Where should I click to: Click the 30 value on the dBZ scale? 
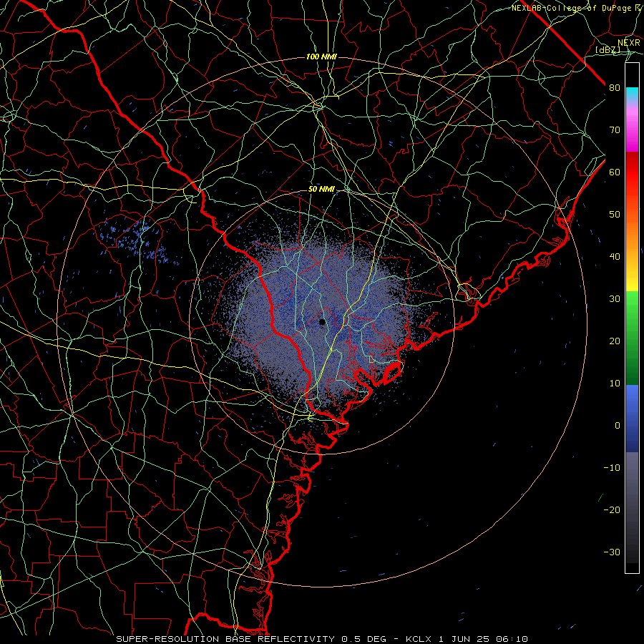tap(615, 298)
